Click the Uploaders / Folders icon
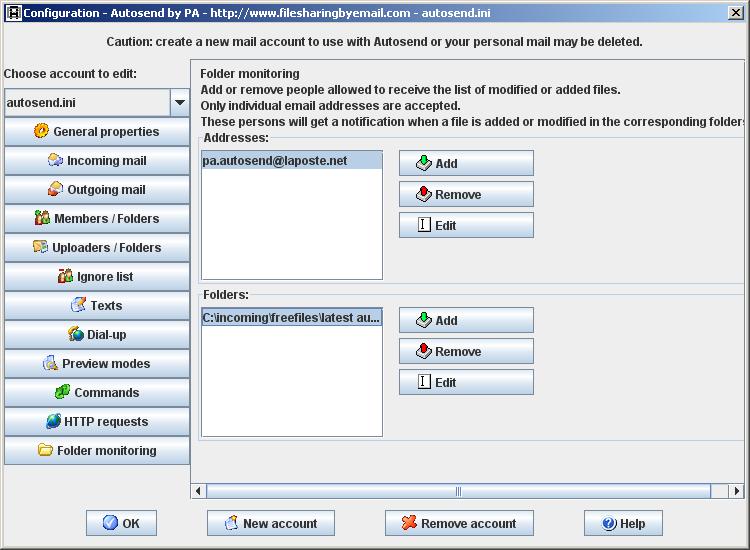The height and width of the screenshot is (550, 750). click(40, 247)
